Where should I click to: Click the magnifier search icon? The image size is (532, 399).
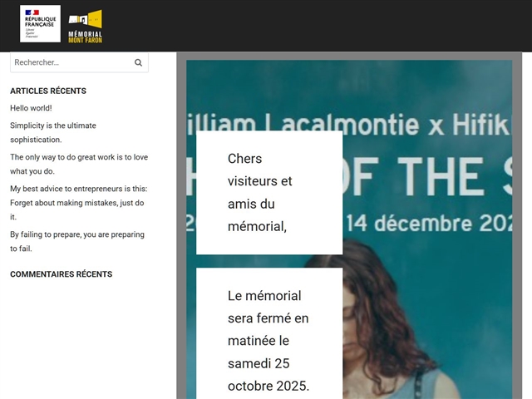[138, 62]
